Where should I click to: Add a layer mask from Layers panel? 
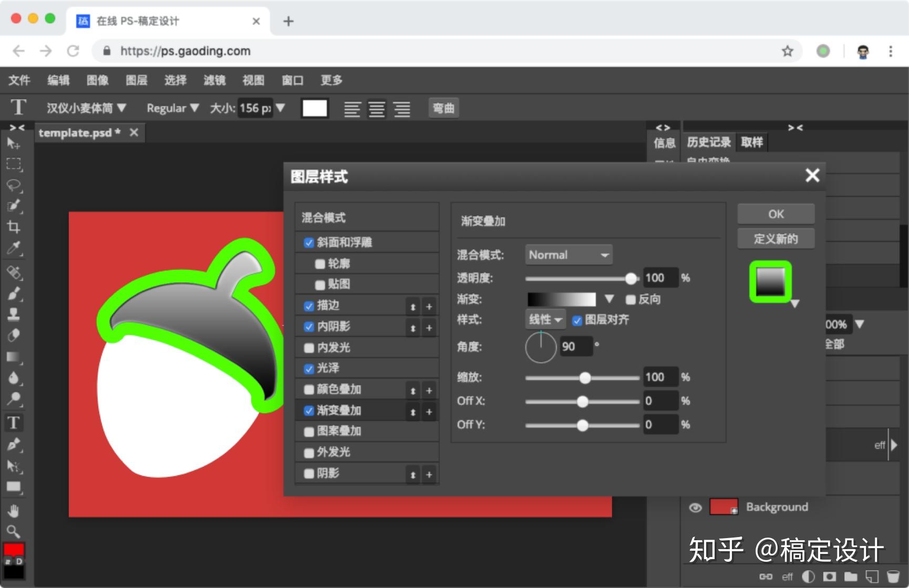829,576
